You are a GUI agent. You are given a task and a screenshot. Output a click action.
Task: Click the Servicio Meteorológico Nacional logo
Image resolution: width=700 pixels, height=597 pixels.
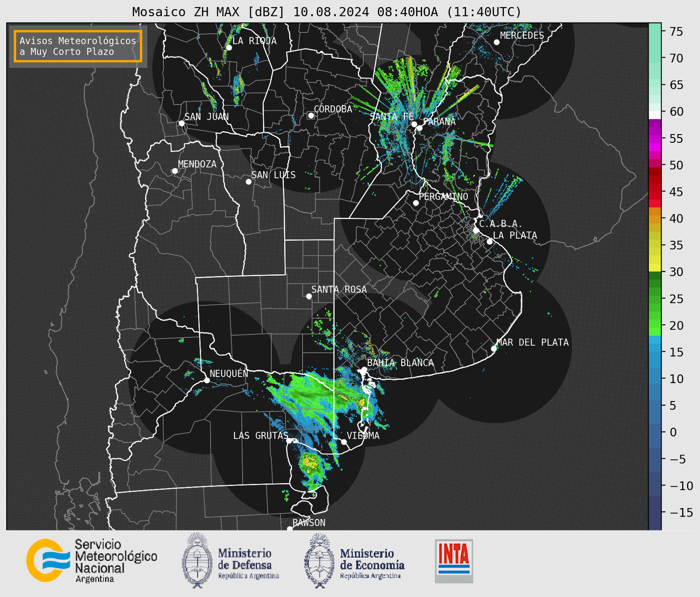[92, 561]
